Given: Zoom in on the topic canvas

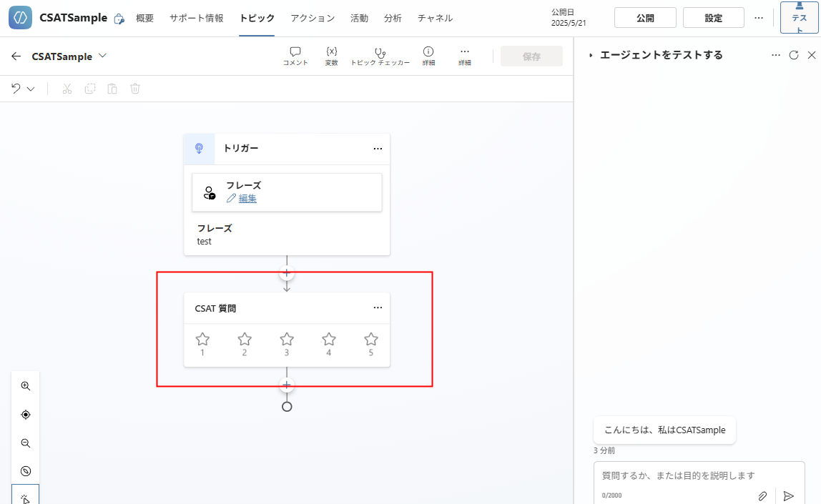Looking at the screenshot, I should pyautogui.click(x=25, y=385).
